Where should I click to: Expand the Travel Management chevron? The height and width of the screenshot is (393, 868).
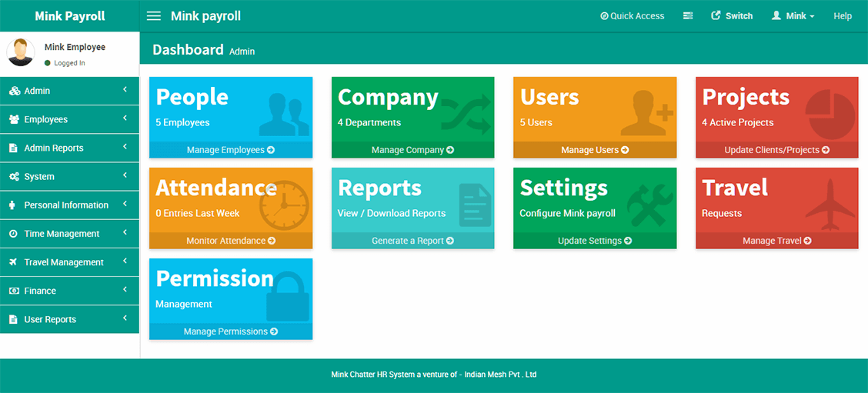point(125,261)
